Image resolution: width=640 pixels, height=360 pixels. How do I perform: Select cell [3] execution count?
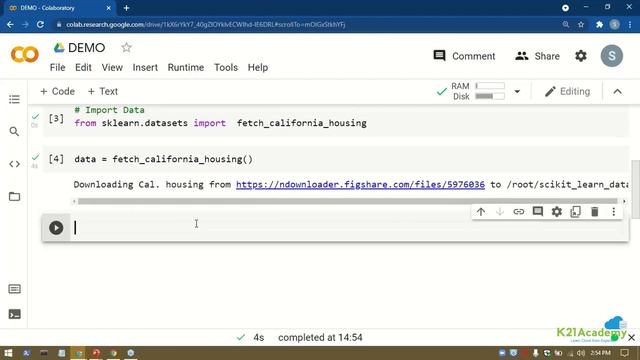pos(56,118)
